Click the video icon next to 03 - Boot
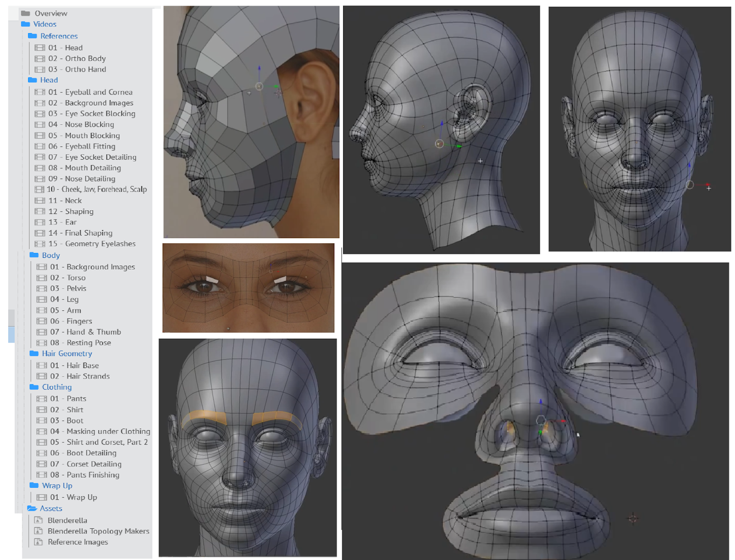 (42, 420)
